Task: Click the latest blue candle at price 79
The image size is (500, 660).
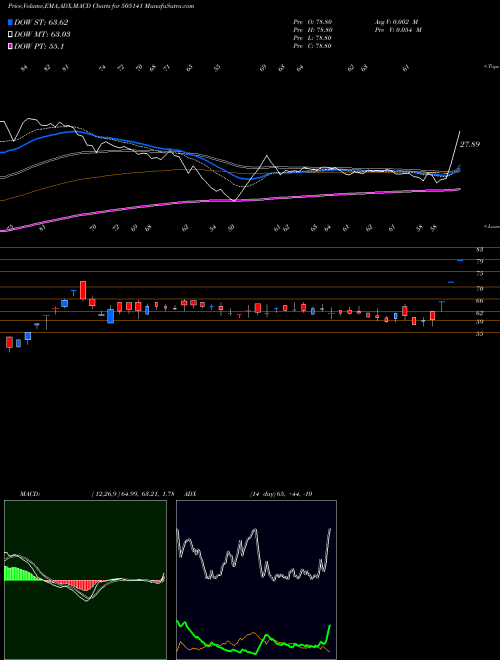Action: click(x=460, y=261)
